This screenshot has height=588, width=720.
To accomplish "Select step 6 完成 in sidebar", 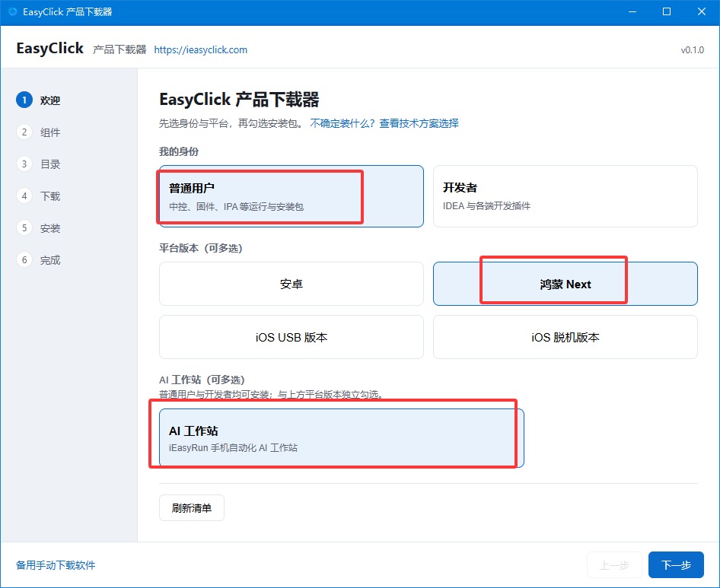I will point(39,260).
